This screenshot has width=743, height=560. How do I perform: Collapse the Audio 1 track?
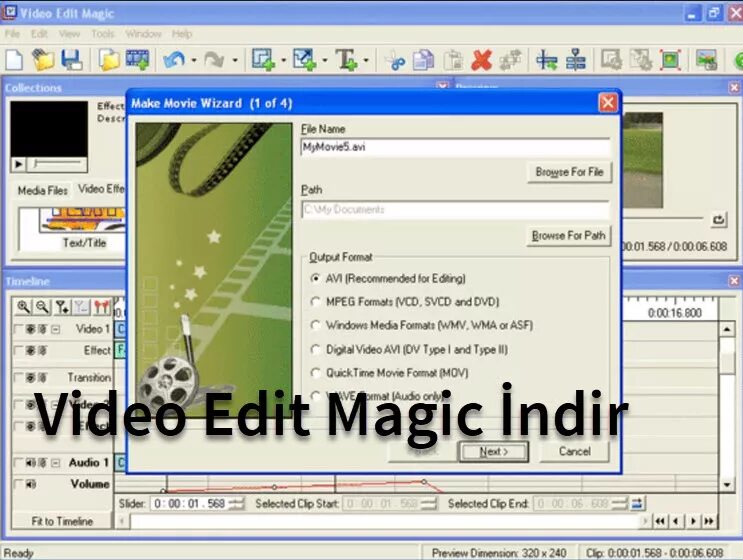55,462
